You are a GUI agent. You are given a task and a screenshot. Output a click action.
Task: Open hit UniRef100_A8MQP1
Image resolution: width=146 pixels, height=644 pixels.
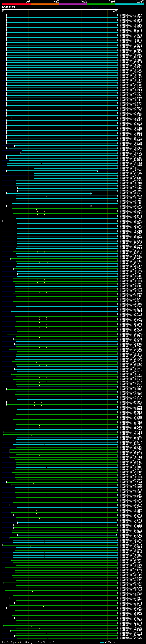(131, 25)
